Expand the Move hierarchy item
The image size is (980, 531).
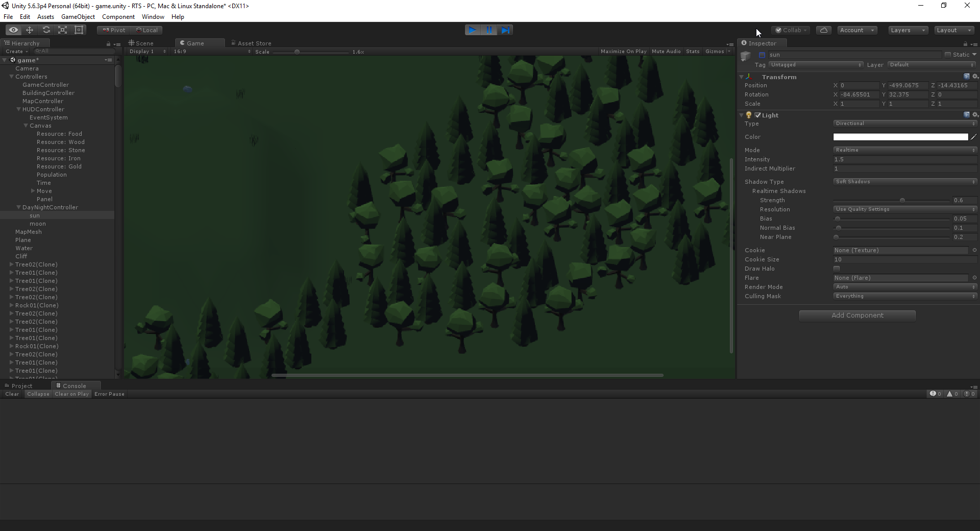(33, 191)
